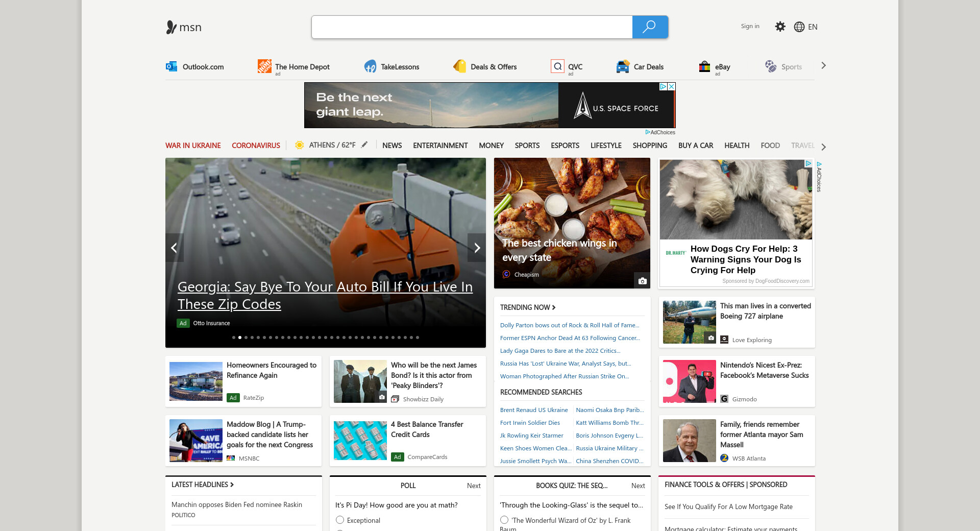Click the camera icon on chicken wings story
The image size is (980, 531).
642,281
